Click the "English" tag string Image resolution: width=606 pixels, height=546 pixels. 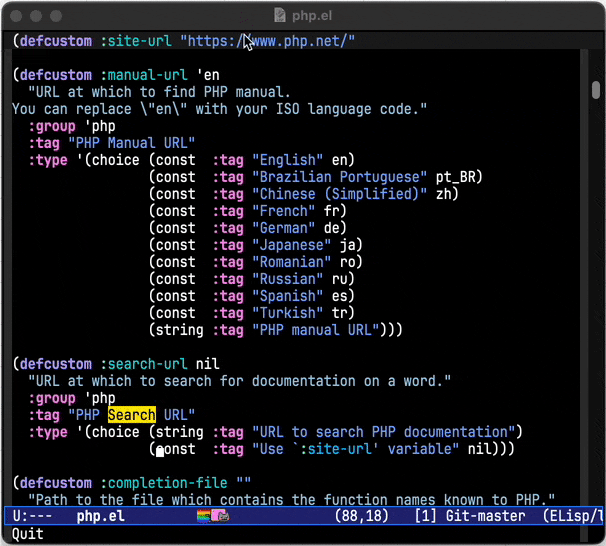[x=288, y=160]
